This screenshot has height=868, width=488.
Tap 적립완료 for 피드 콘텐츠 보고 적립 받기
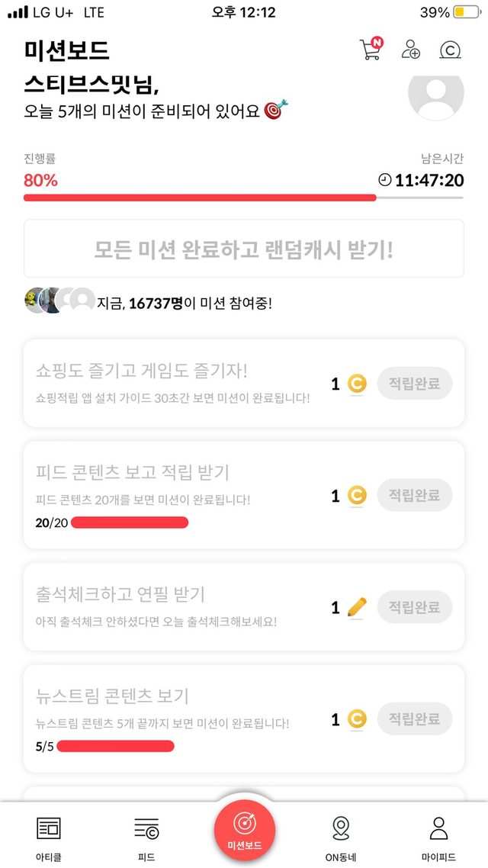[414, 496]
